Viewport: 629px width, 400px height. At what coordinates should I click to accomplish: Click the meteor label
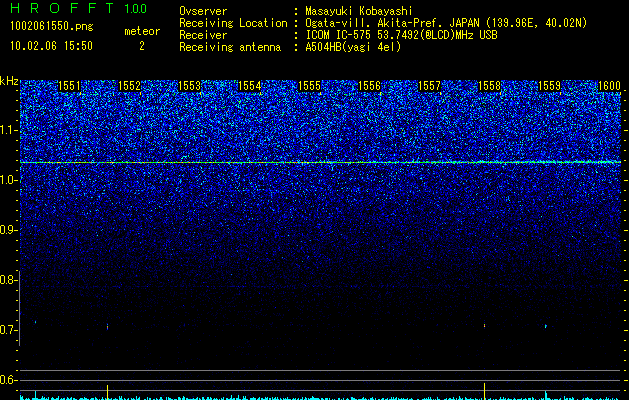pos(142,31)
